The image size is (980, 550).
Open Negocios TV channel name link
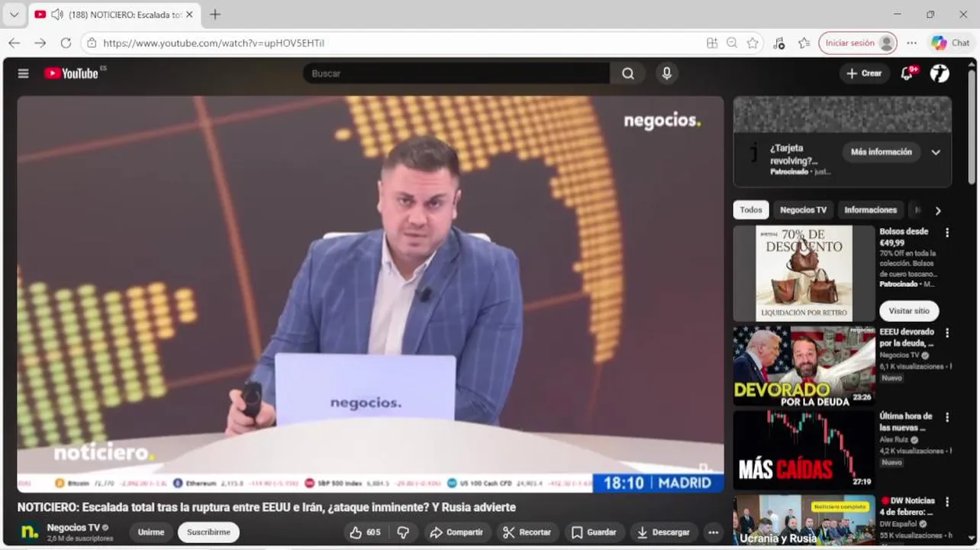coord(73,527)
